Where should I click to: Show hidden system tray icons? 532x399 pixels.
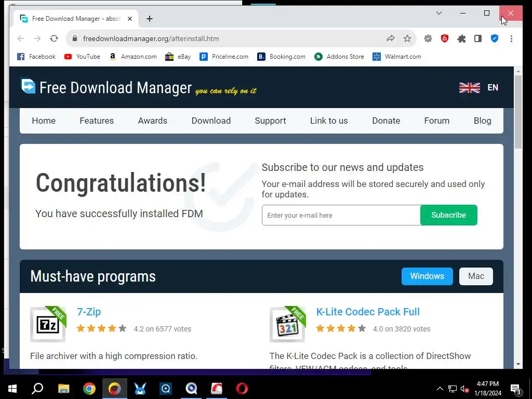tap(440, 389)
